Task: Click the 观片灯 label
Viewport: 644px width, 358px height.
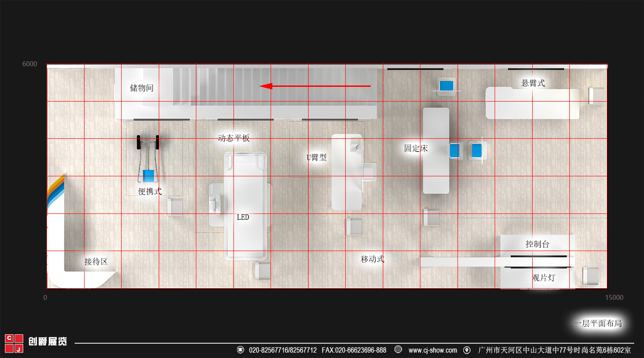Action: coord(543,277)
